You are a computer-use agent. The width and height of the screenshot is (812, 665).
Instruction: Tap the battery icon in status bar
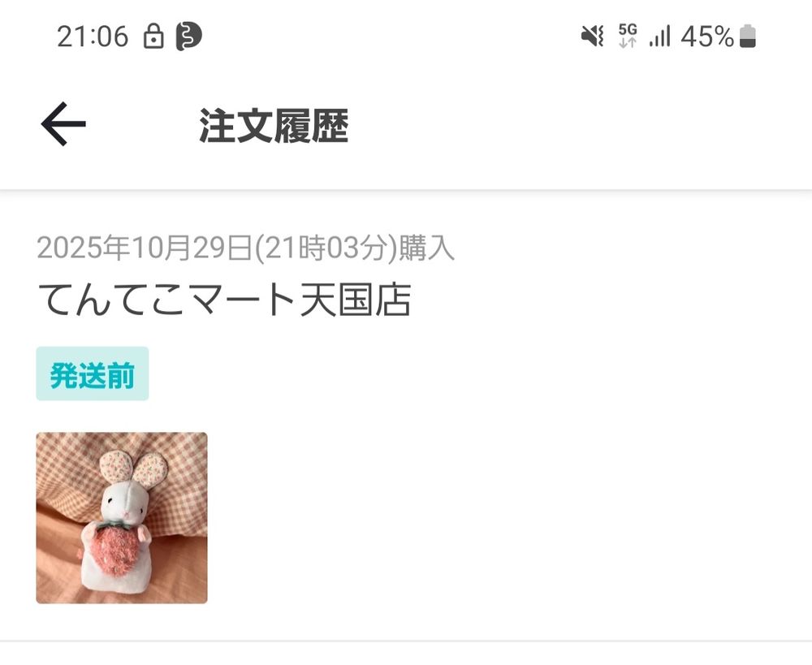(x=748, y=37)
